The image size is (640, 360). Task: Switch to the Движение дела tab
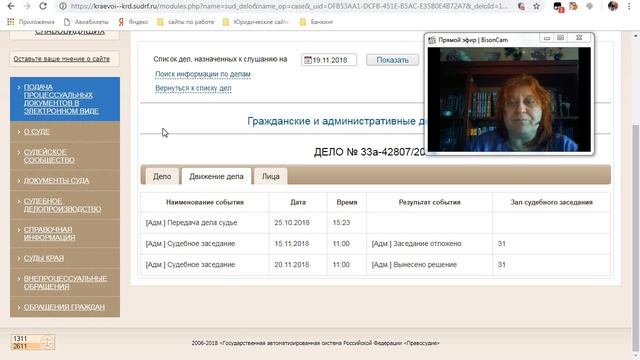coord(216,176)
